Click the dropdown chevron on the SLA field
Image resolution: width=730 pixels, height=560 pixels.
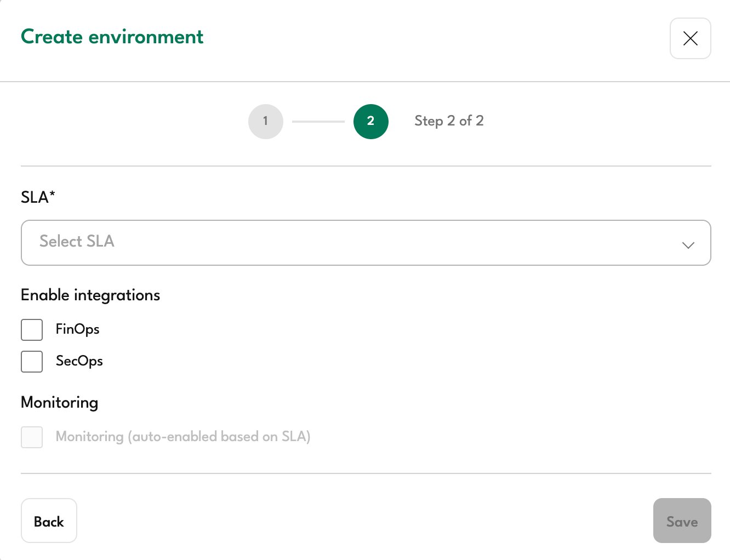688,245
